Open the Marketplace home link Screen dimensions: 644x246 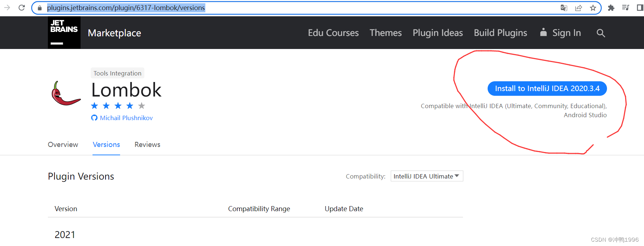[114, 33]
